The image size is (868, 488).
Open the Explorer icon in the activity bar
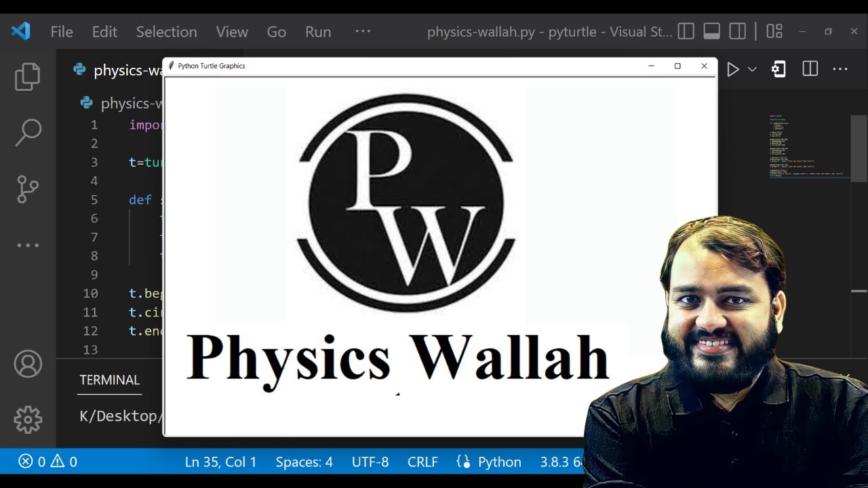(x=27, y=76)
